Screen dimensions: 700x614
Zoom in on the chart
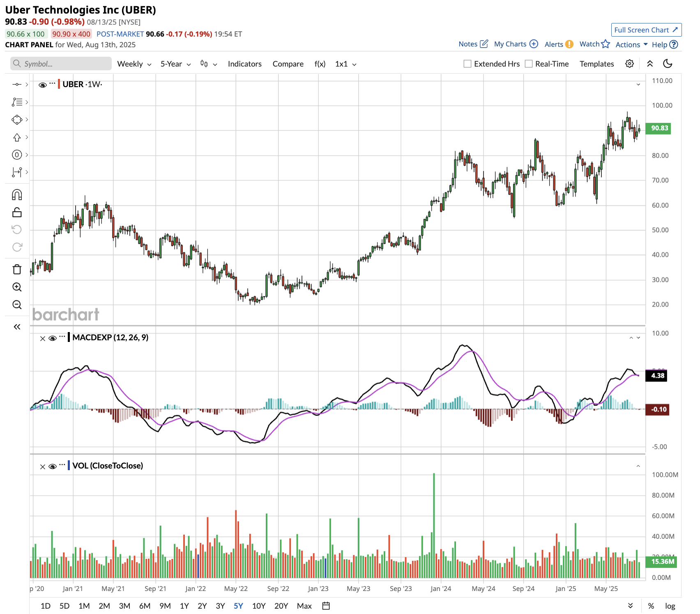tap(17, 287)
